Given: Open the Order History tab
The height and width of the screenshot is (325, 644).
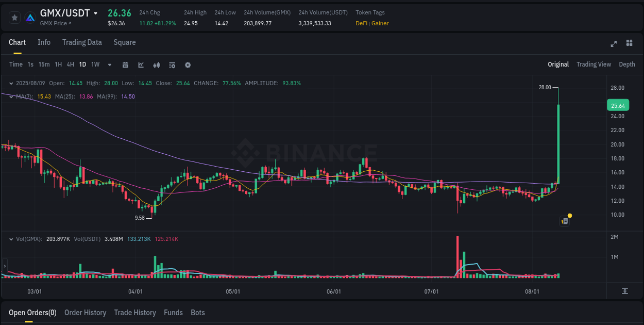Looking at the screenshot, I should [85, 313].
